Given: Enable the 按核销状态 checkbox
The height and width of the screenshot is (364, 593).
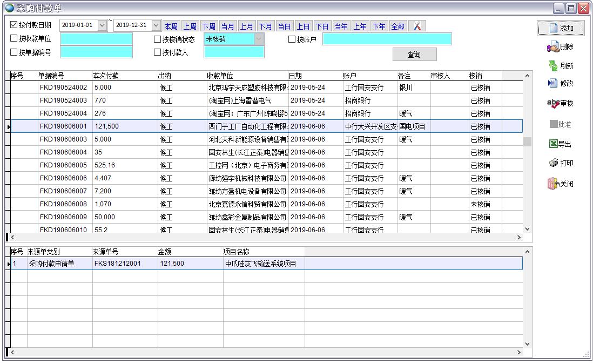Looking at the screenshot, I should coord(158,39).
